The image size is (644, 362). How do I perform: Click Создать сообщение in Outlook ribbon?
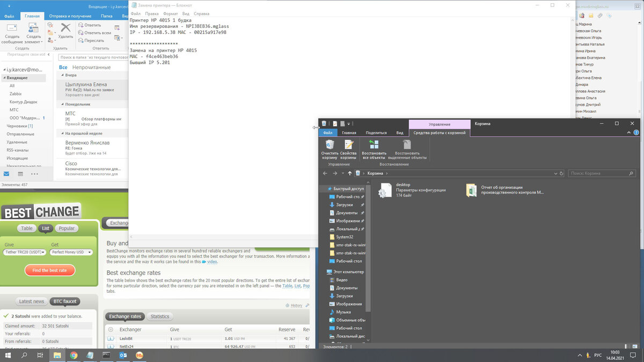[12, 33]
